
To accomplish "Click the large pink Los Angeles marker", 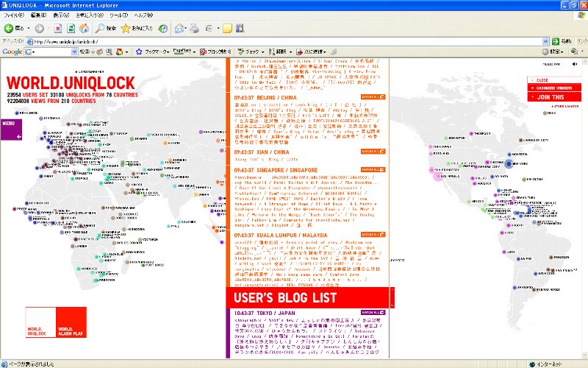I will (437, 176).
